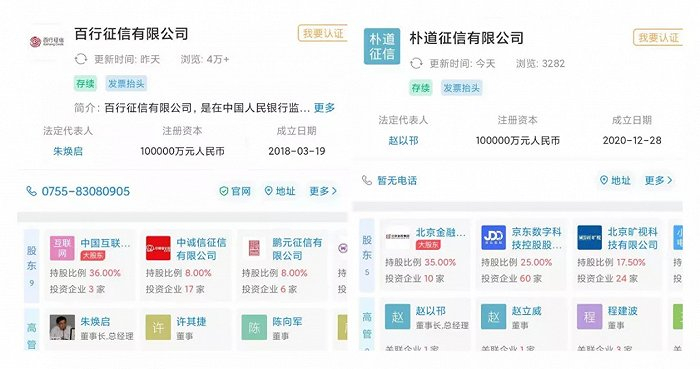The image size is (700, 369).
Task: Open legal representative 赵以邗 link
Action: (x=403, y=141)
